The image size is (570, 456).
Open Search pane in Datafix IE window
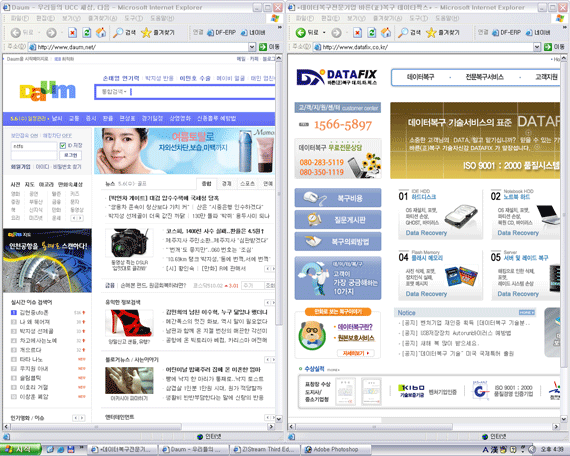409,33
